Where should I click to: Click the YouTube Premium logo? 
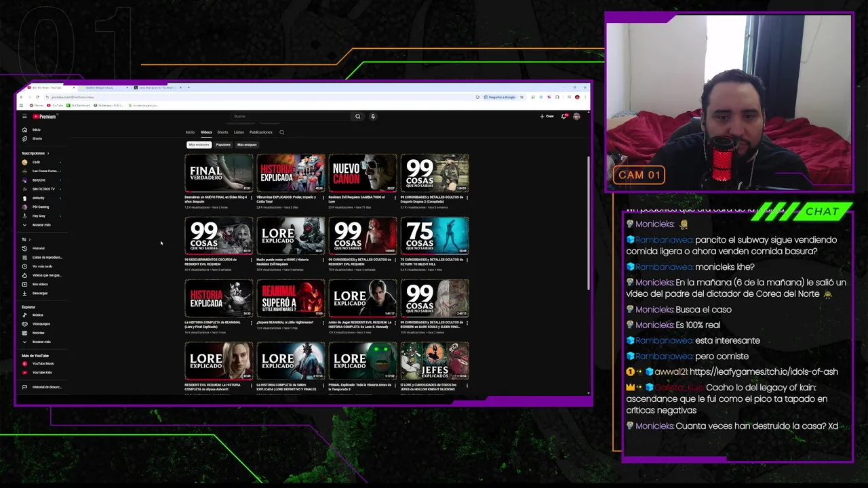(x=44, y=117)
